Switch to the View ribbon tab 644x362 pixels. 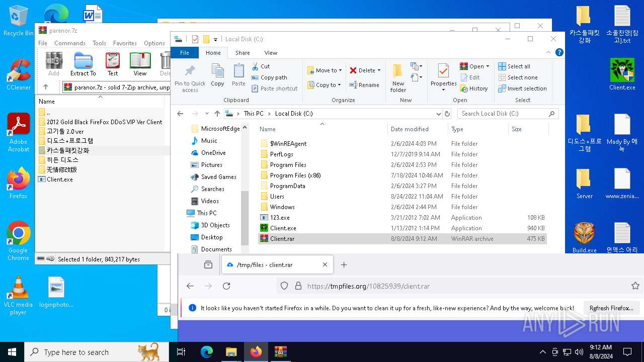pos(271,53)
